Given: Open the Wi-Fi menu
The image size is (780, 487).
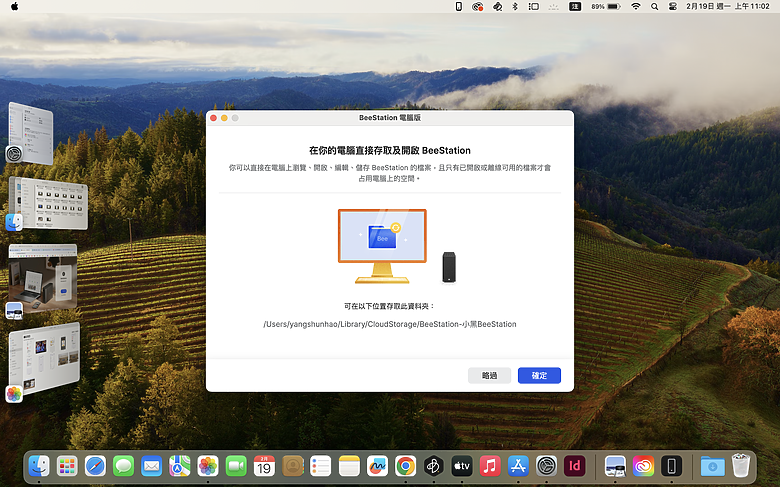Looking at the screenshot, I should coord(636,6).
